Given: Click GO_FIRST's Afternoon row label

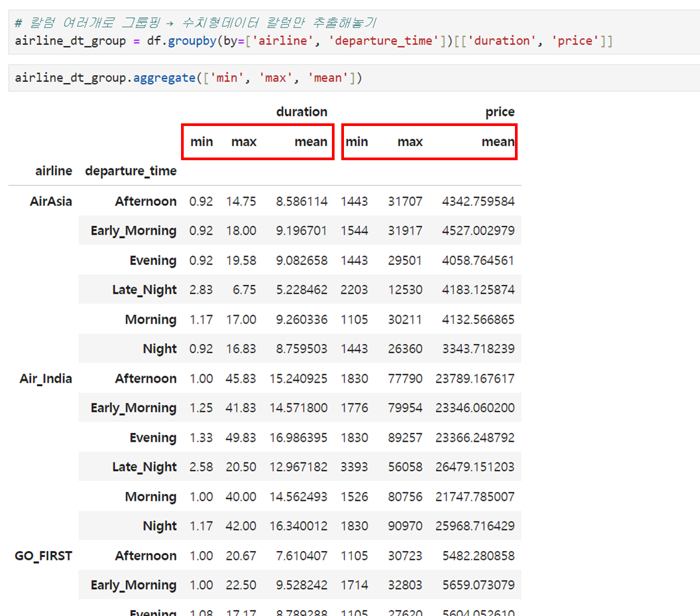Looking at the screenshot, I should [x=146, y=556].
